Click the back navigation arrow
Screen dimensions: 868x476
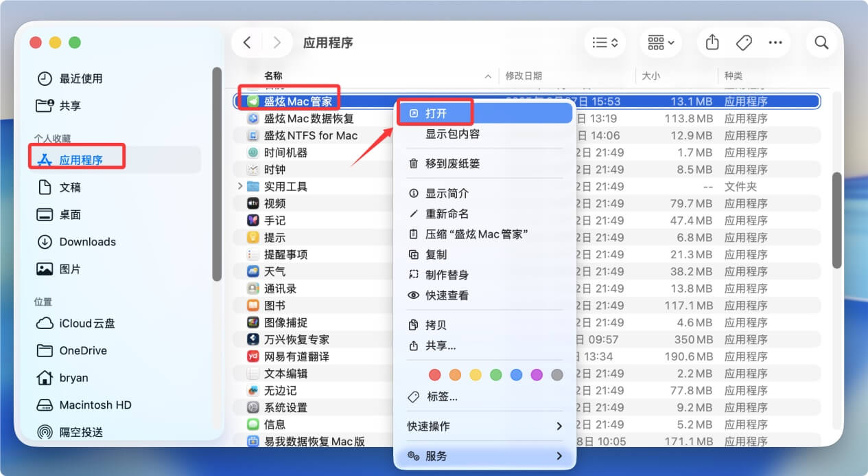(247, 42)
